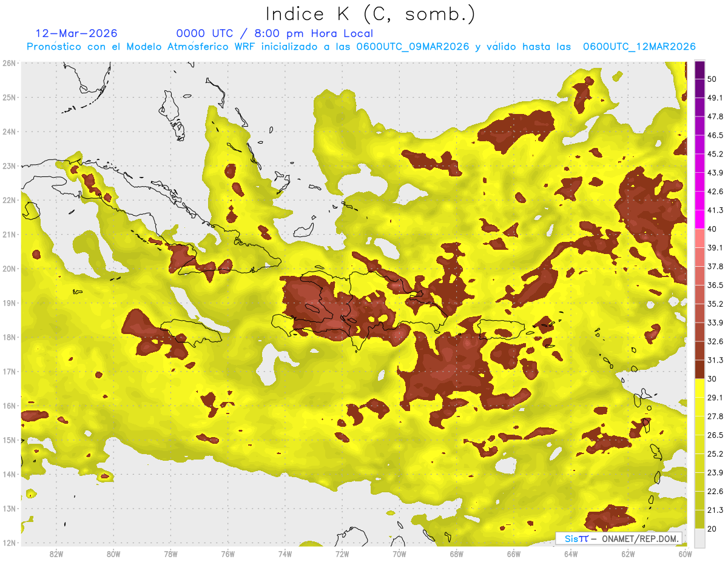Click the bright yellow swatch between 29.1 and 30
The width and height of the screenshot is (728, 562).
[x=699, y=389]
